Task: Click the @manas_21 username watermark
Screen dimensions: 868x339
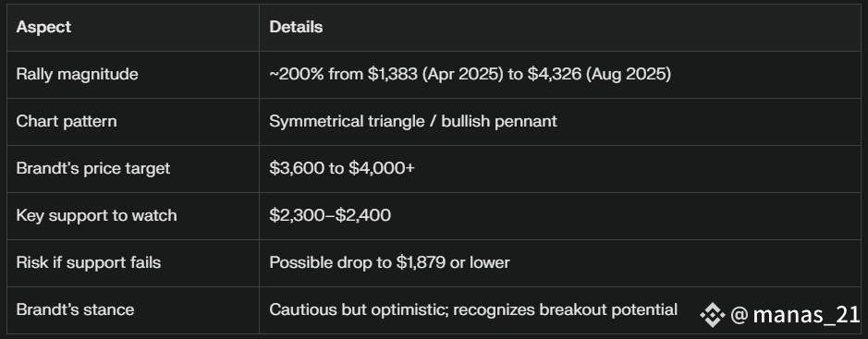Action: [x=796, y=315]
